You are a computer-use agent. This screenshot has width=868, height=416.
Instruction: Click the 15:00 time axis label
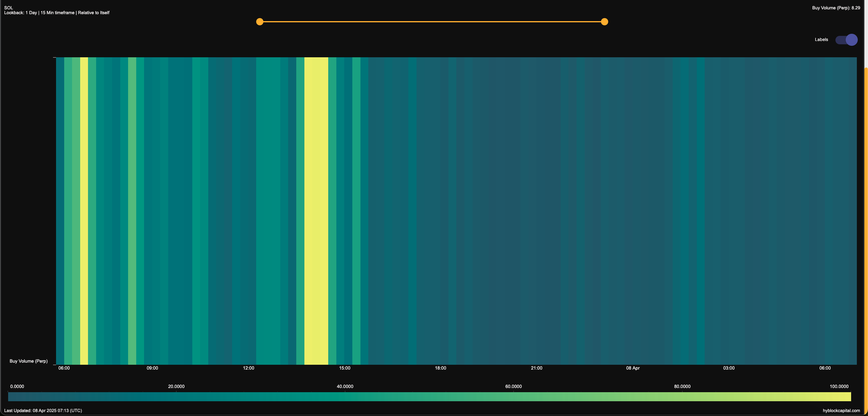click(x=345, y=368)
